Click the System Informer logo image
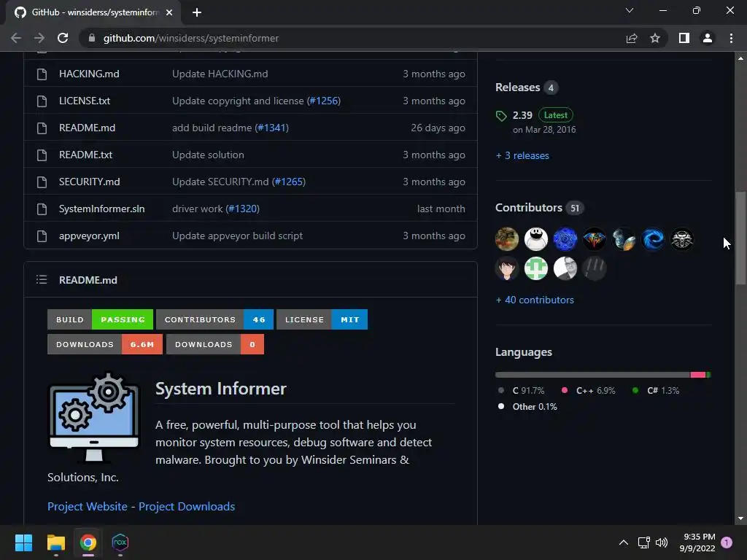The image size is (747, 560). [94, 418]
